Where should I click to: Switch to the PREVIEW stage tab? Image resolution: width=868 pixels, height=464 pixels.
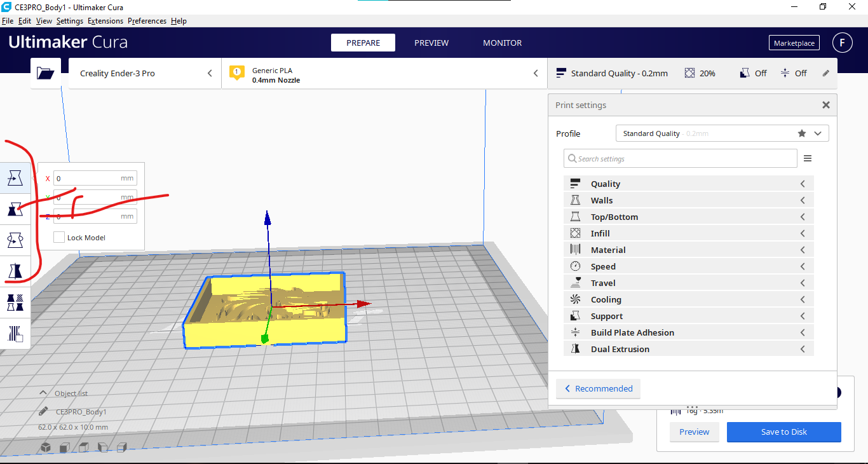coord(431,43)
